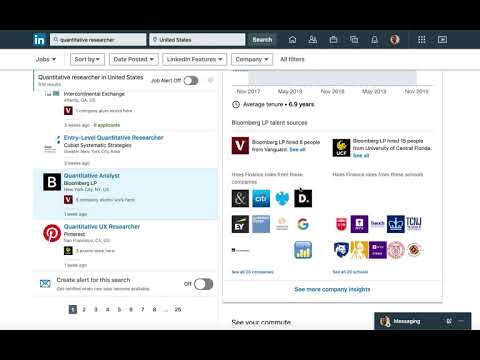Click the Vanguard logo in talent sources

click(x=240, y=146)
